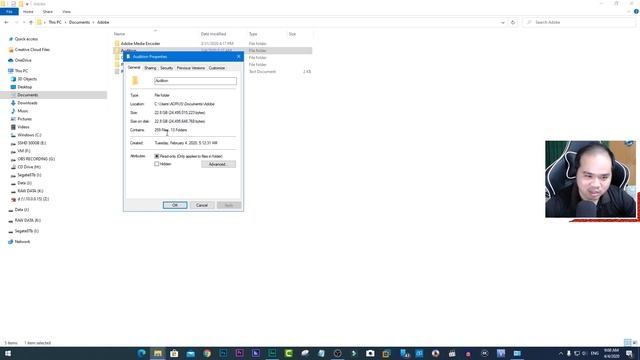Open Music in navigation pane

tap(22, 111)
